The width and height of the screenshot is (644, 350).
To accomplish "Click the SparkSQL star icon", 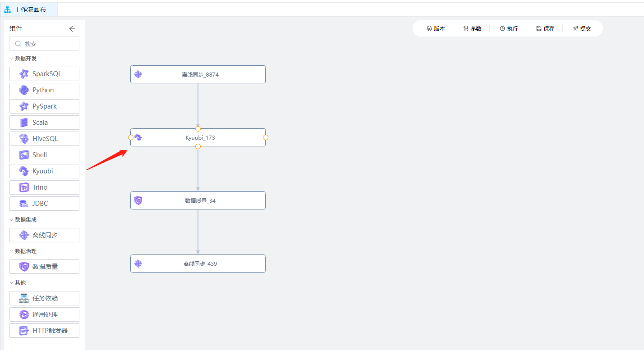I will pos(24,74).
